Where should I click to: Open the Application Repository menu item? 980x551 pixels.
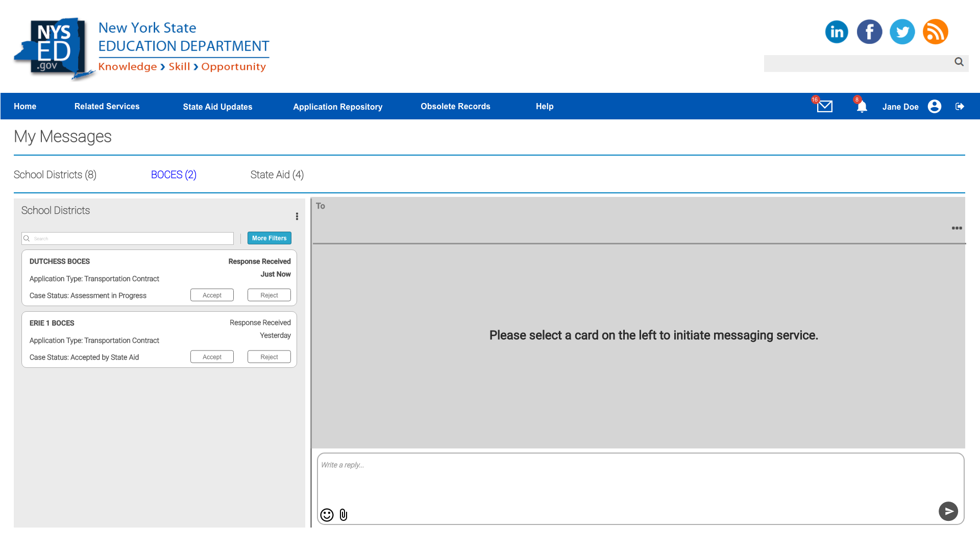coord(337,107)
